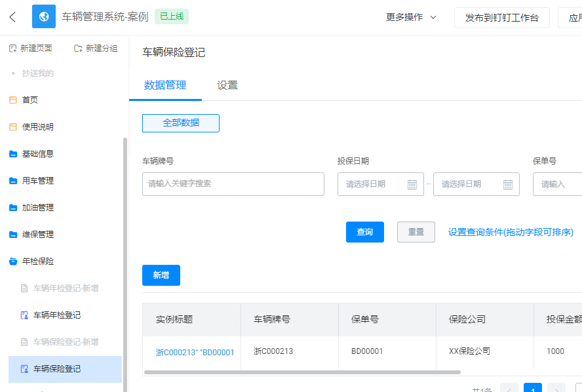The height and width of the screenshot is (392, 582).
Task: Click the 投保日期 end date field
Action: tap(476, 184)
